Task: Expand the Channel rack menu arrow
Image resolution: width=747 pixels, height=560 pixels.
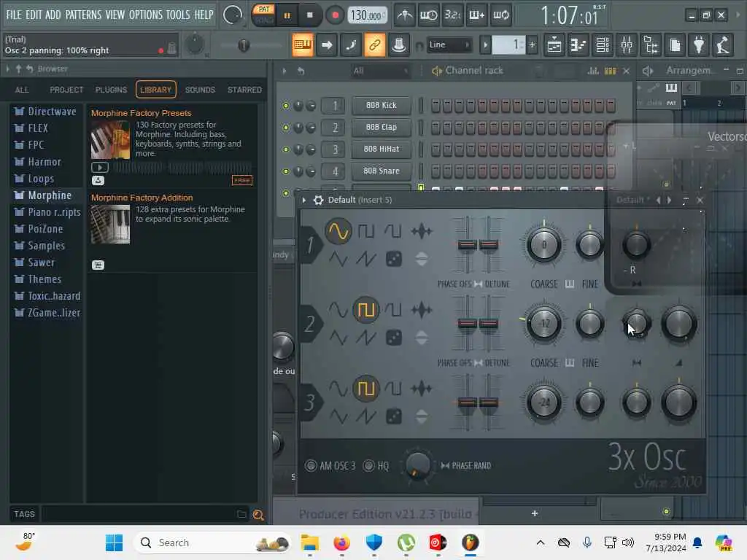Action: click(285, 71)
